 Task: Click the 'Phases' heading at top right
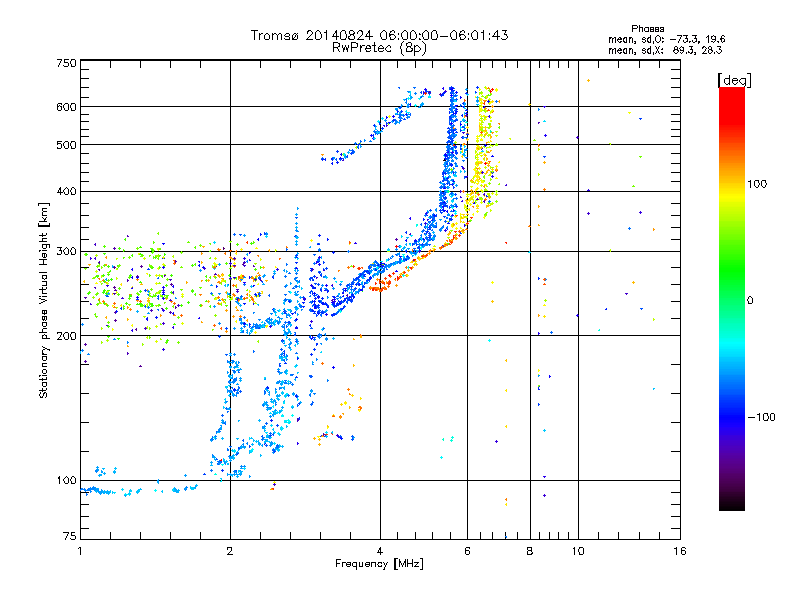[647, 29]
